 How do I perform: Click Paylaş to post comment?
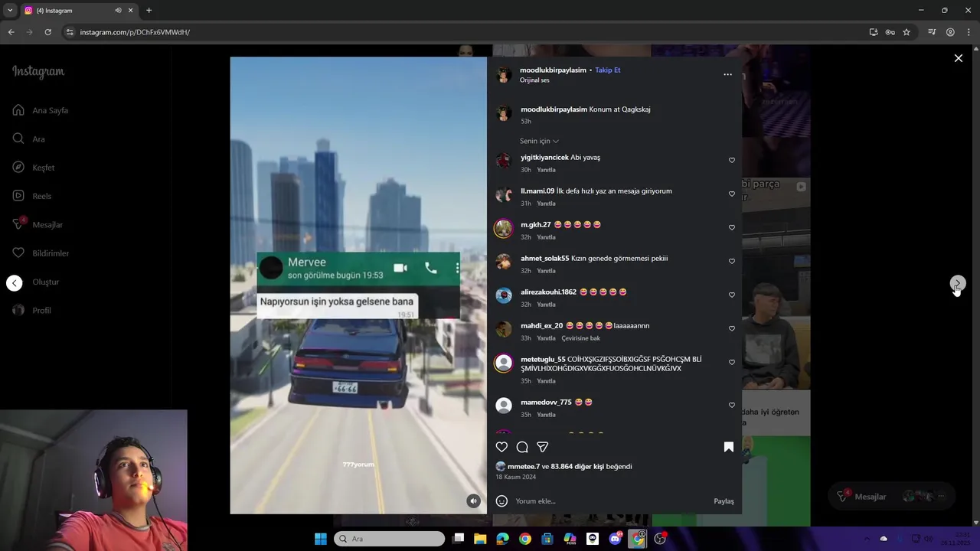(724, 501)
